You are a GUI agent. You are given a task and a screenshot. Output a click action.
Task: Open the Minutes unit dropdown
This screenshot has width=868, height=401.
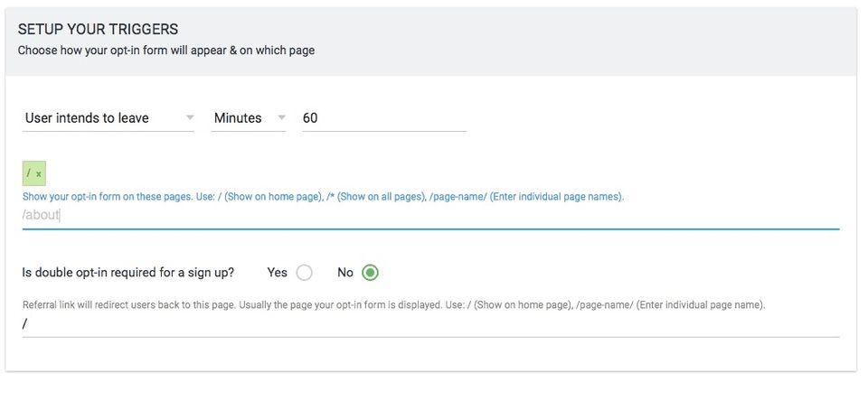pyautogui.click(x=249, y=117)
